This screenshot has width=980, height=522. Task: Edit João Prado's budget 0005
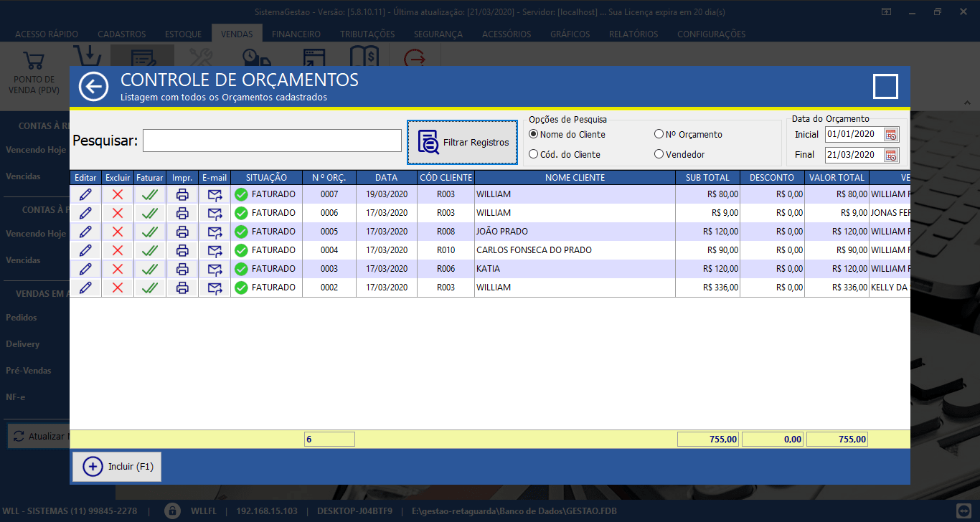pyautogui.click(x=85, y=232)
